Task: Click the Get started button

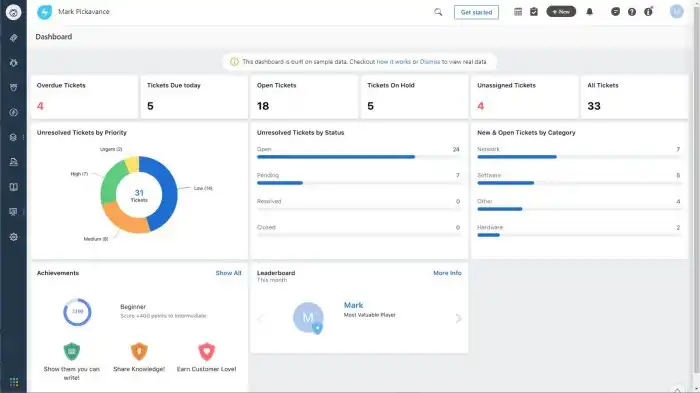Action: pyautogui.click(x=476, y=12)
